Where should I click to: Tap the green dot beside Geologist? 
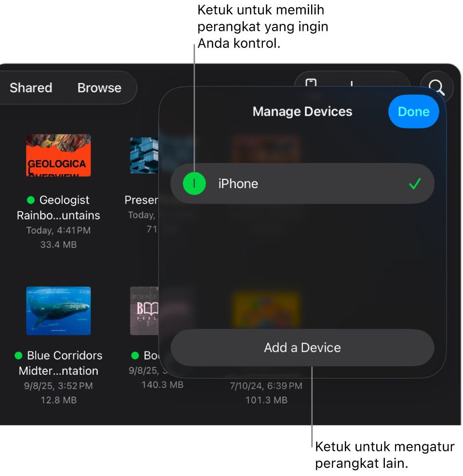[x=31, y=200]
